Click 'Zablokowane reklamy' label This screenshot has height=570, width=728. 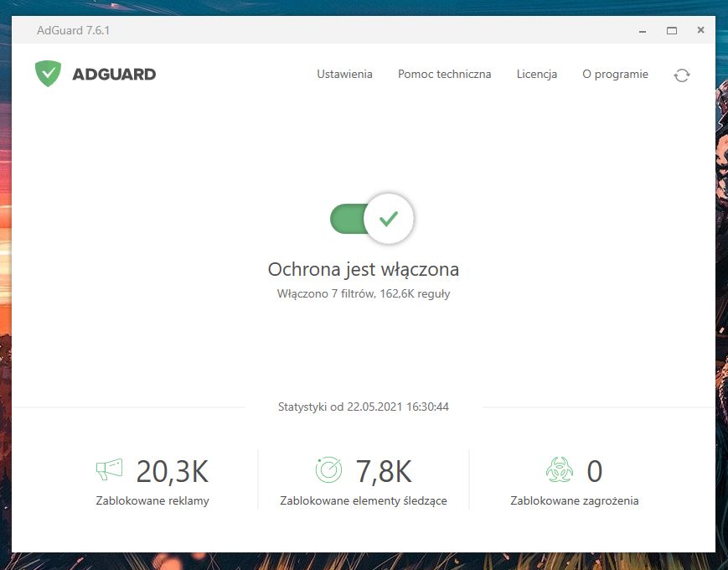click(x=152, y=500)
